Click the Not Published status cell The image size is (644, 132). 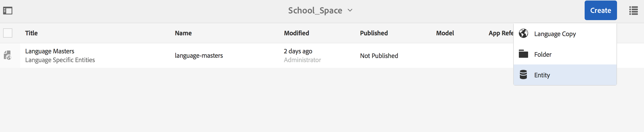[x=379, y=56]
